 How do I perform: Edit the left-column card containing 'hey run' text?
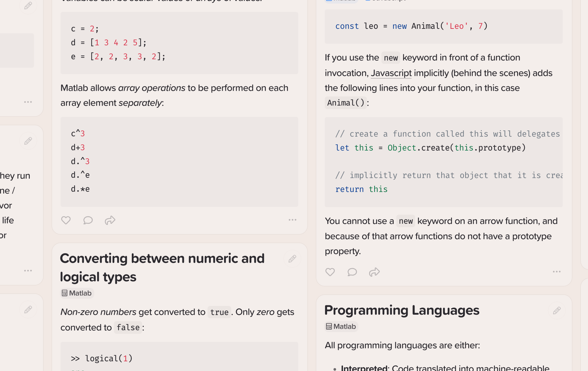click(28, 141)
